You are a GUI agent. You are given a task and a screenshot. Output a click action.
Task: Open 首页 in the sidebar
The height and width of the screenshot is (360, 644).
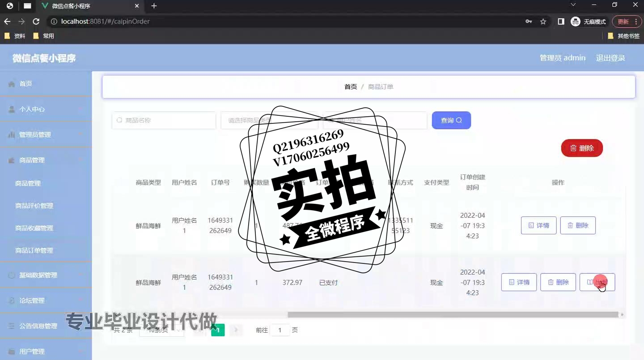click(46, 84)
